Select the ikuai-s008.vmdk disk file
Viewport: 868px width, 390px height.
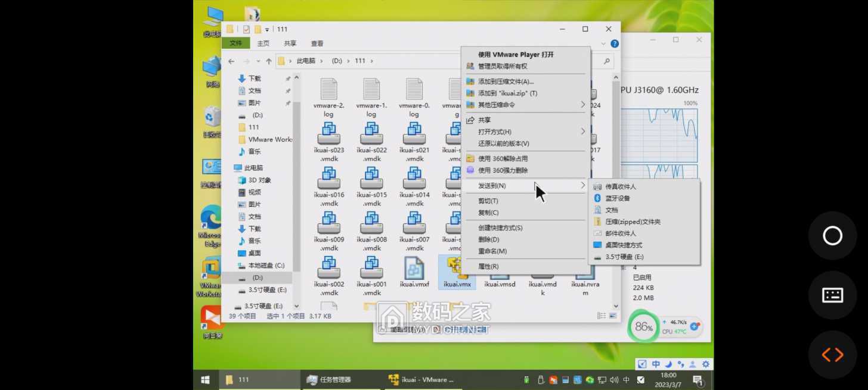click(x=371, y=231)
